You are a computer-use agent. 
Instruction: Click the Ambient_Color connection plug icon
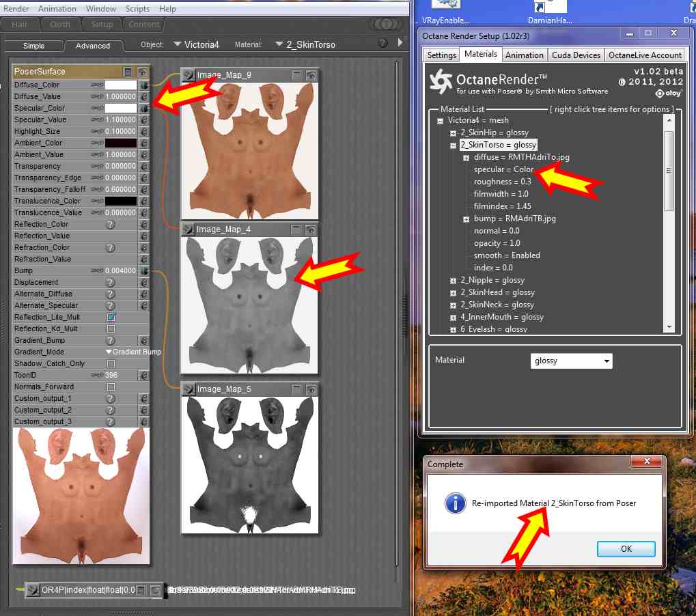(x=144, y=143)
